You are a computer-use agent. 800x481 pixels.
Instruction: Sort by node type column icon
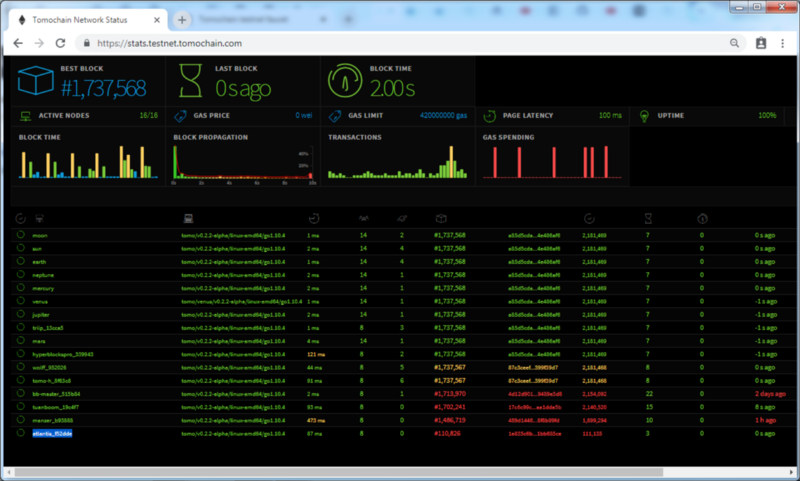187,218
